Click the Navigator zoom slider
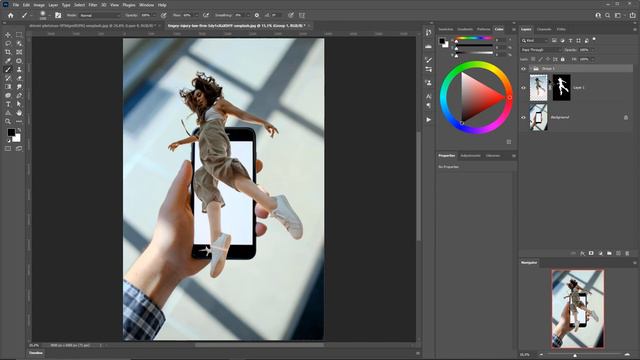Viewport: 640px width, 360px height. [x=585, y=355]
